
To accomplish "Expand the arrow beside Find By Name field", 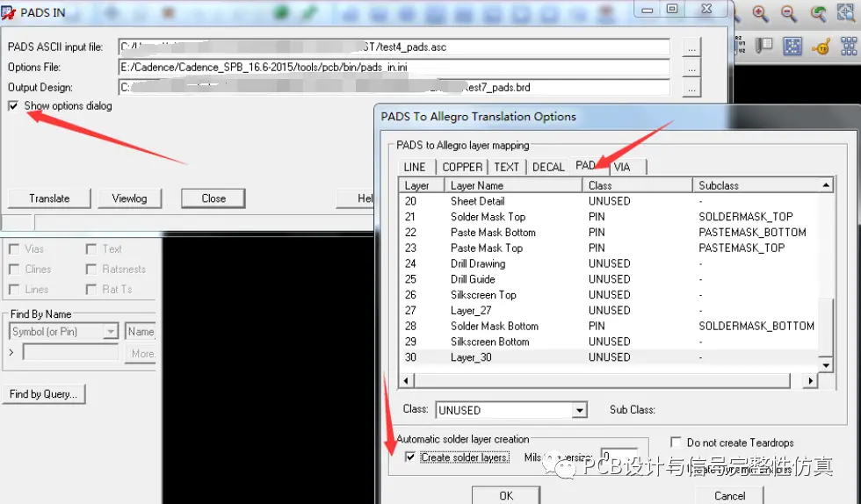I will click(11, 352).
